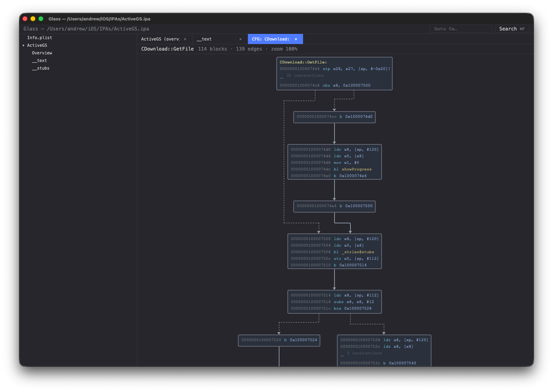Select block b 0x100007500 at 74e4
553x392 pixels.
click(335, 206)
